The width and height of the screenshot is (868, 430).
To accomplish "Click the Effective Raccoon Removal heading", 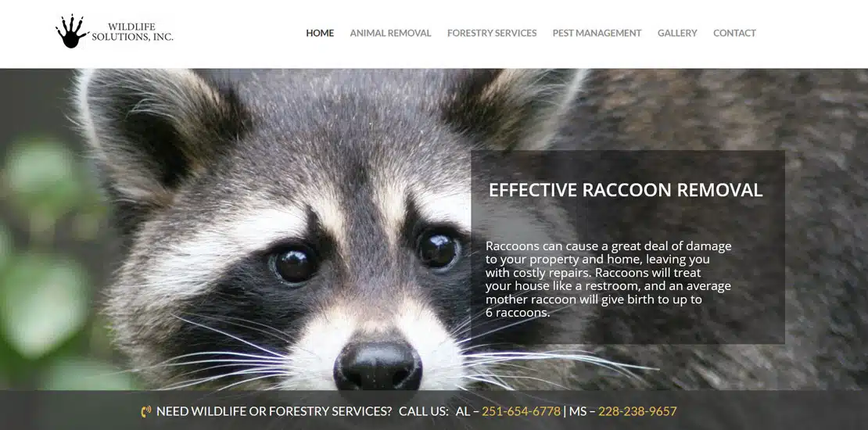I will 626,190.
